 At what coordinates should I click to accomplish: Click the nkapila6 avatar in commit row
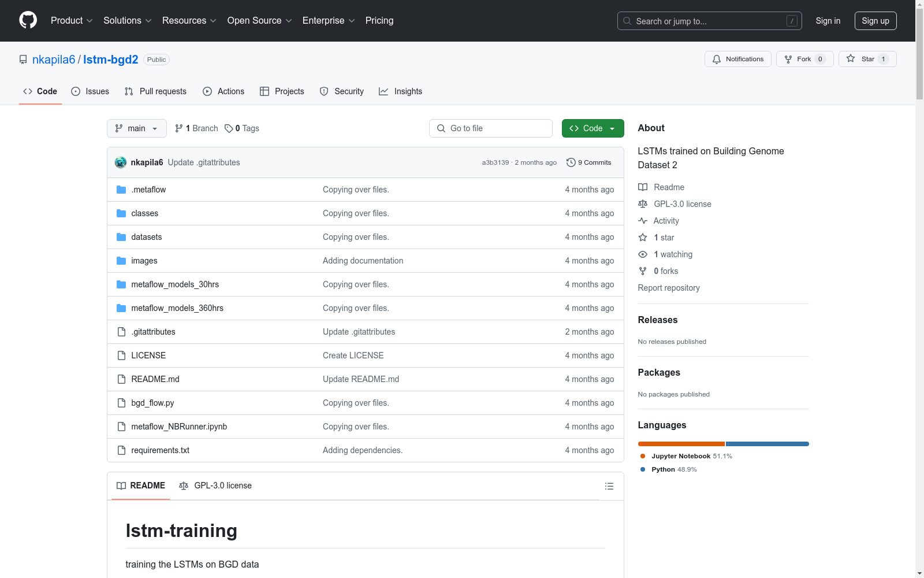[x=121, y=162]
